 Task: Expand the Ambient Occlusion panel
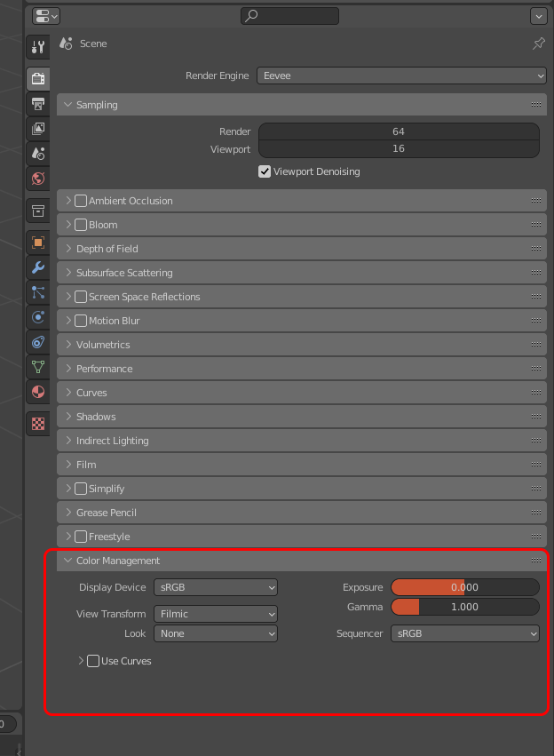coord(68,201)
